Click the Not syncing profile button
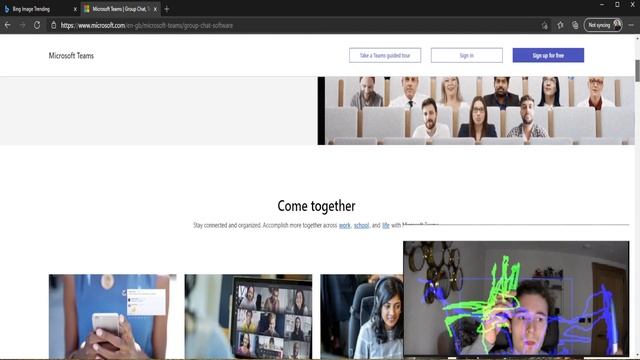Viewport: 640px width, 360px height. [603, 25]
